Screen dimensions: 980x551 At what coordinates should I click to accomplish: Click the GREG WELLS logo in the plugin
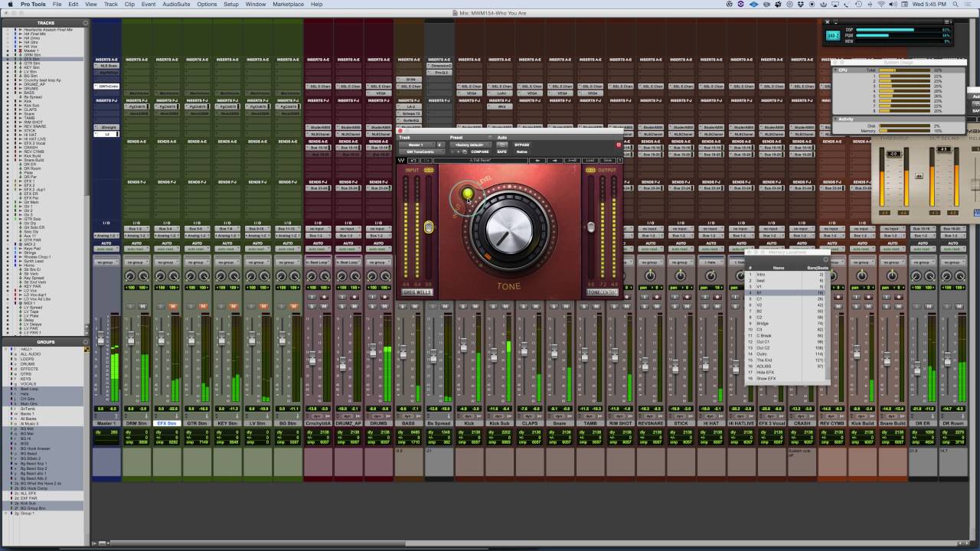click(416, 292)
